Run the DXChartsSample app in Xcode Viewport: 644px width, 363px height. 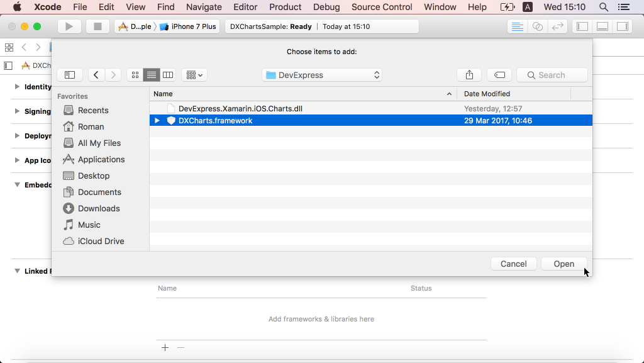tap(70, 26)
